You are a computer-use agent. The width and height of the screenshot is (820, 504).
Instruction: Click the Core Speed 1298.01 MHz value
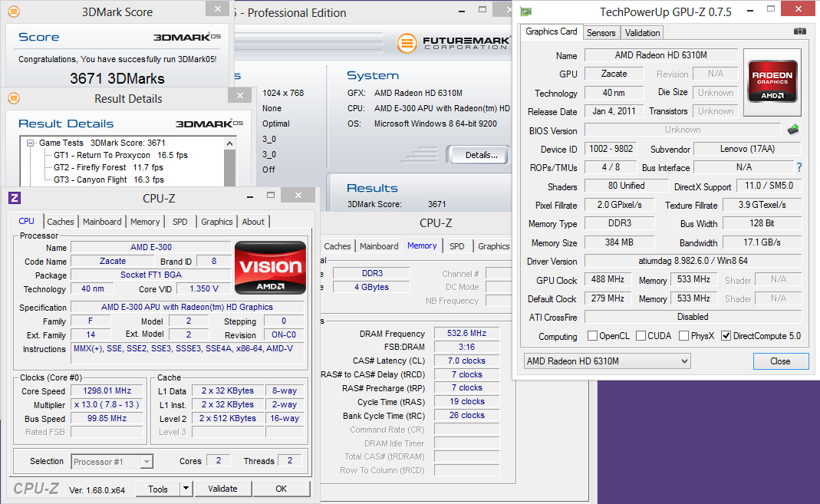tap(107, 390)
